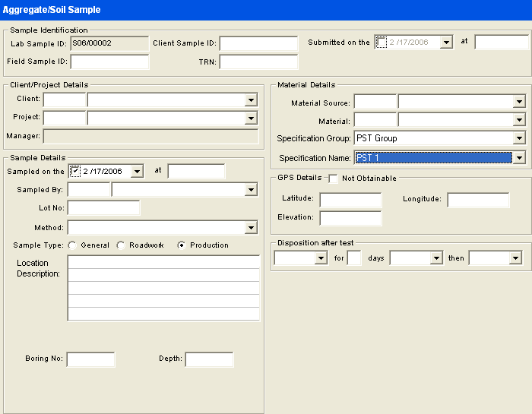Uncheck the Sampled on date checkbox
This screenshot has height=414, width=532.
click(x=74, y=171)
